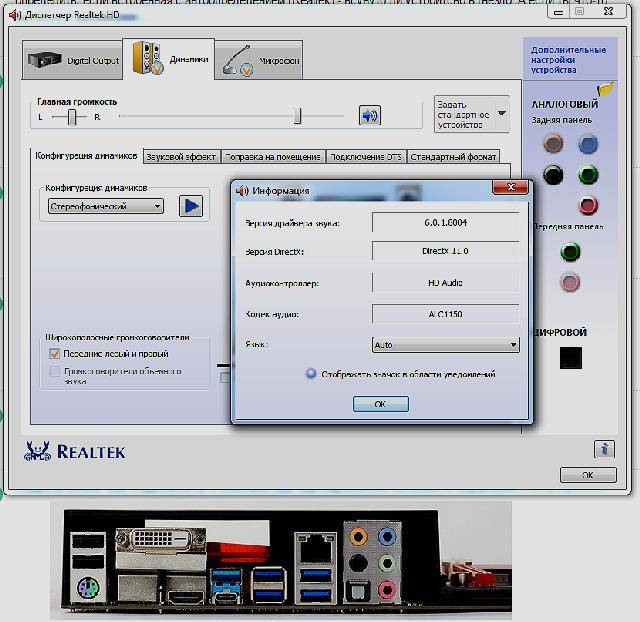Switch to the Динамики tab
The width and height of the screenshot is (640, 622).
(168, 59)
